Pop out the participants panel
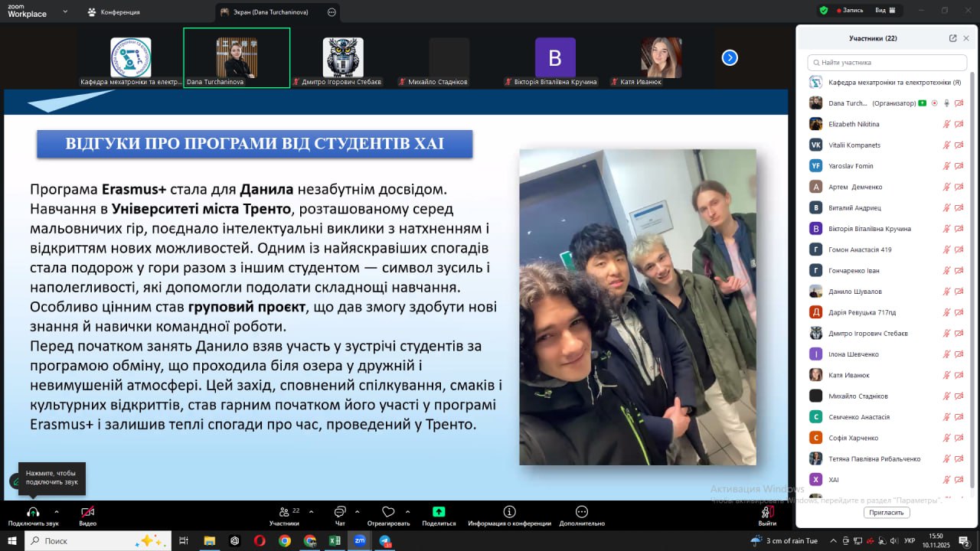The width and height of the screenshot is (980, 551). (x=952, y=38)
